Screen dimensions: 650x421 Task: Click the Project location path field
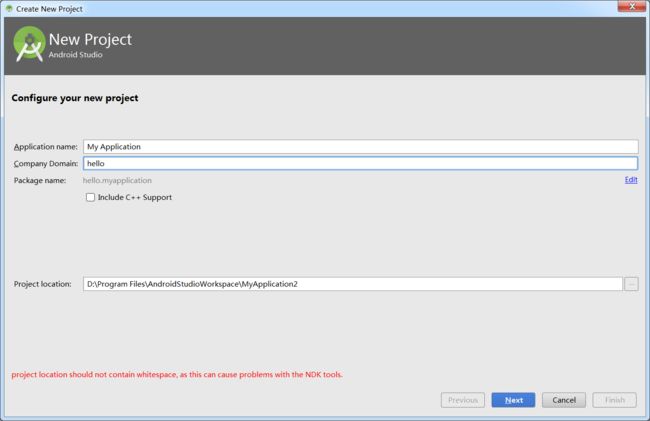353,284
